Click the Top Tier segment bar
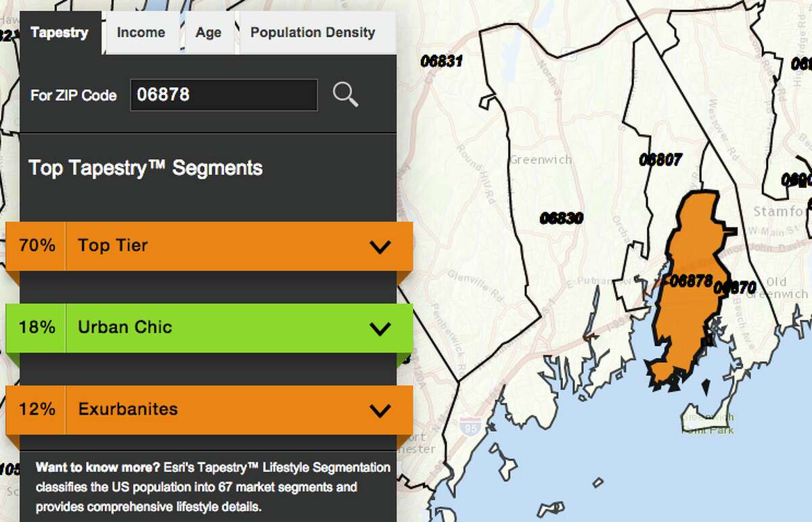This screenshot has width=812, height=522. pyautogui.click(x=203, y=245)
